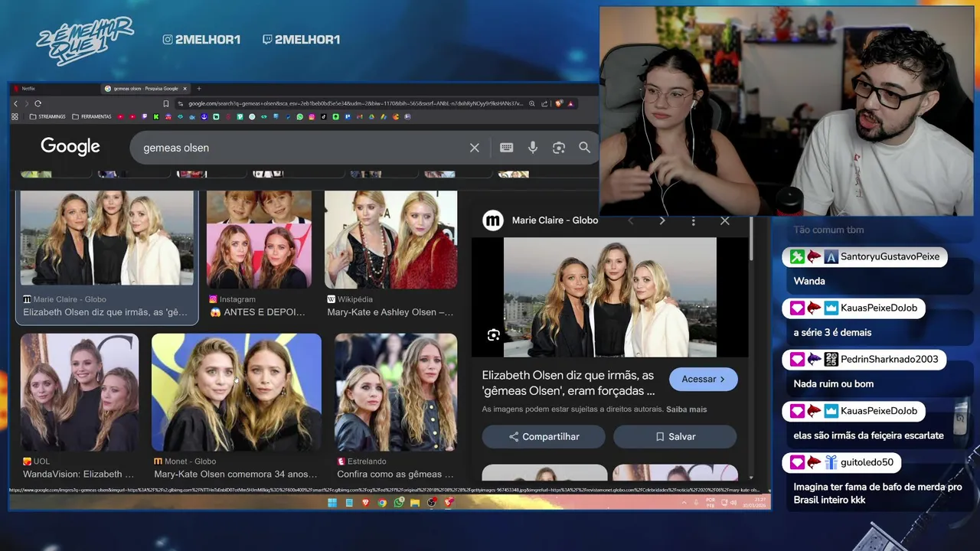Open the on-screen keyboard input tool
Screen dimensions: 980x551
[507, 148]
